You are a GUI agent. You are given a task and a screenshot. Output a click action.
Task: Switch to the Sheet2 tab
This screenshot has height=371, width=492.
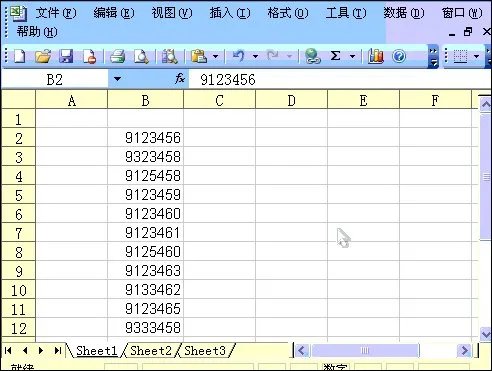(x=151, y=351)
